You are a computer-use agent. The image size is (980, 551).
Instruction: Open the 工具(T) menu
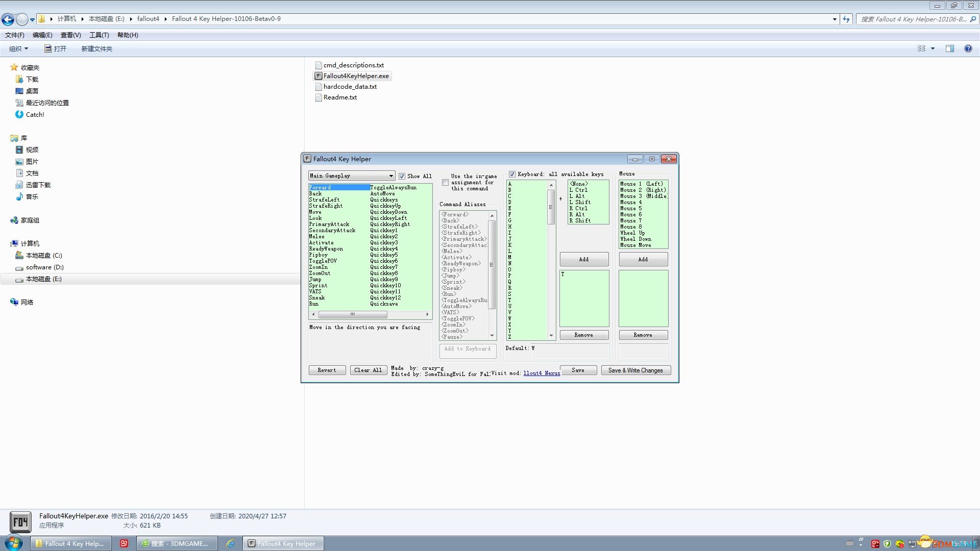(x=99, y=35)
